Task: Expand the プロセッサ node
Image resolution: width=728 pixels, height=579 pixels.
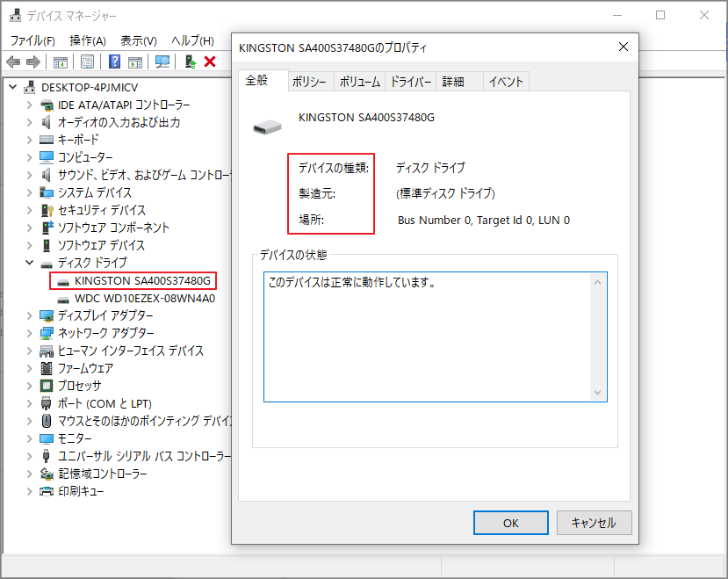Action: (29, 386)
